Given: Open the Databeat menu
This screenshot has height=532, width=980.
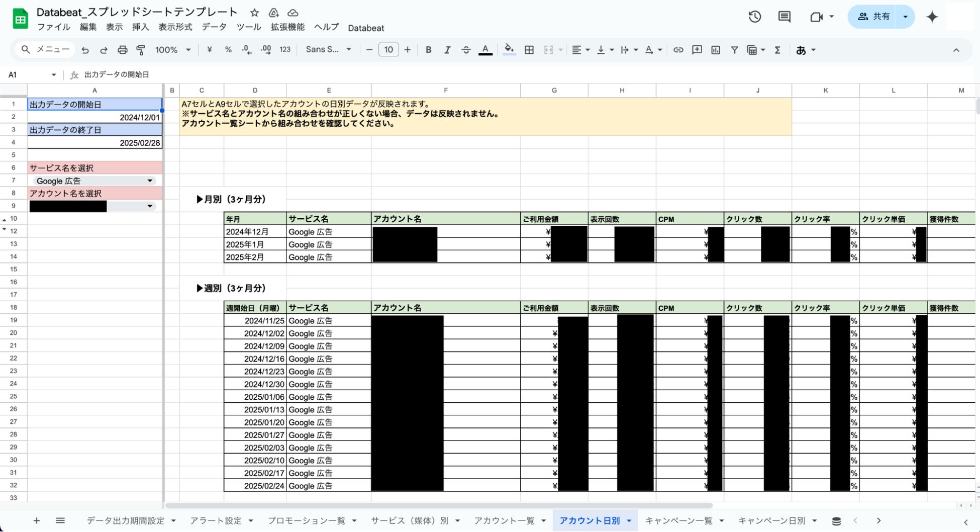Looking at the screenshot, I should [x=366, y=28].
